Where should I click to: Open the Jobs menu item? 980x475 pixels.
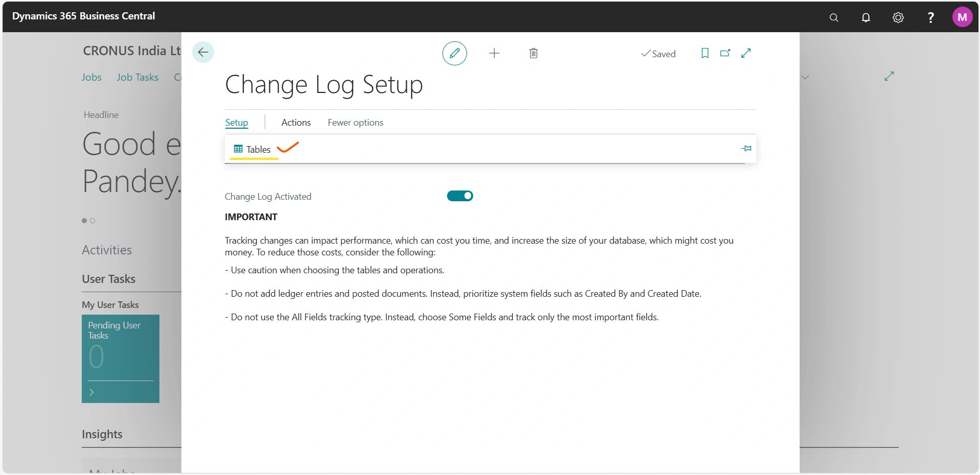pos(91,77)
